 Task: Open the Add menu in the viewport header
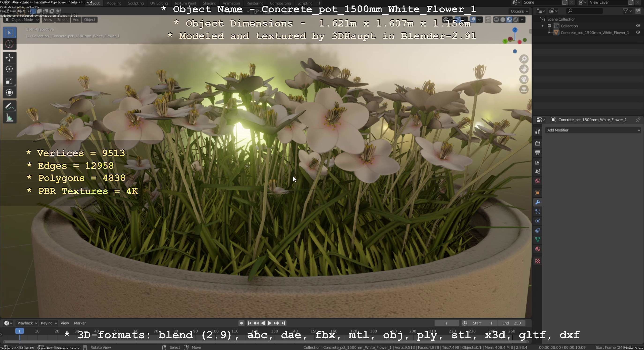pos(76,19)
